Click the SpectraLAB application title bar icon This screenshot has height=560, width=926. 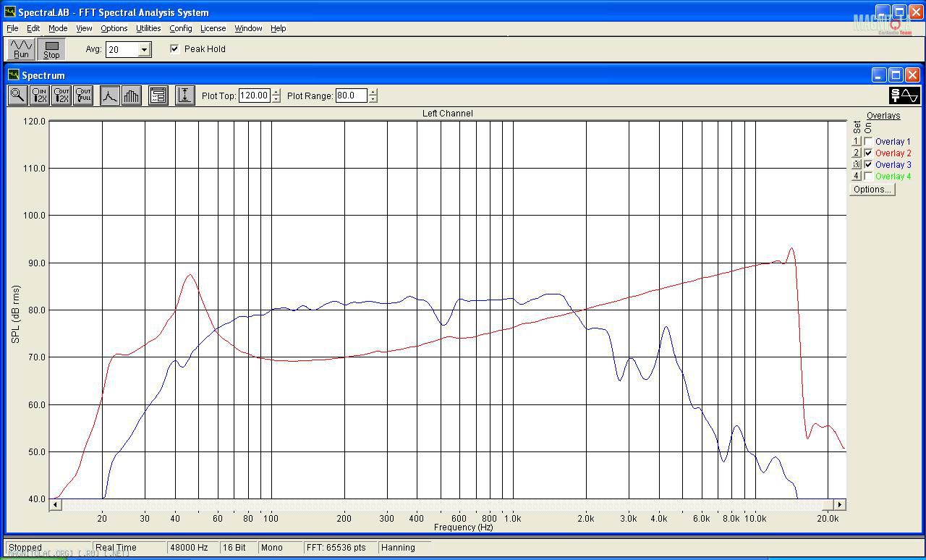[x=9, y=12]
